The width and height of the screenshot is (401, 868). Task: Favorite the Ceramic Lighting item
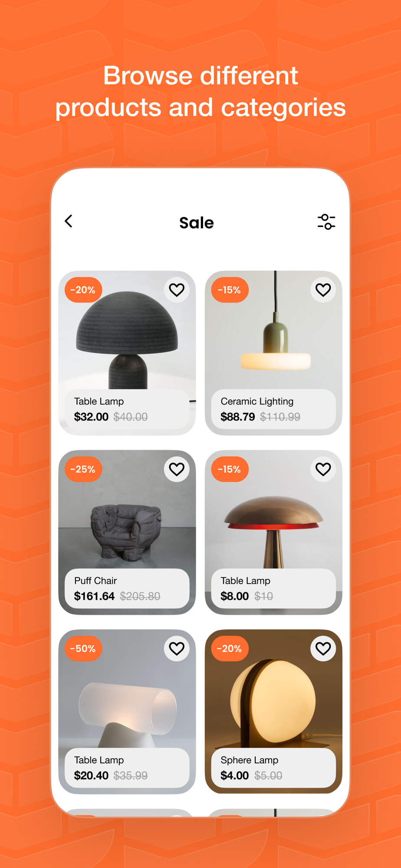[x=323, y=289]
